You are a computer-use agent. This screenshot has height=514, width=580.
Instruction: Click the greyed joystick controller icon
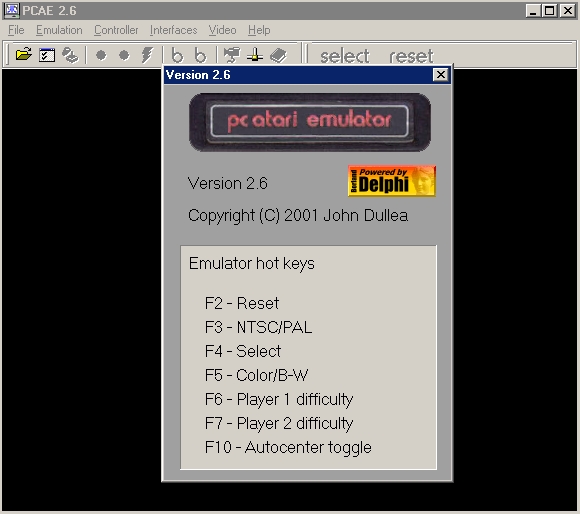70,55
